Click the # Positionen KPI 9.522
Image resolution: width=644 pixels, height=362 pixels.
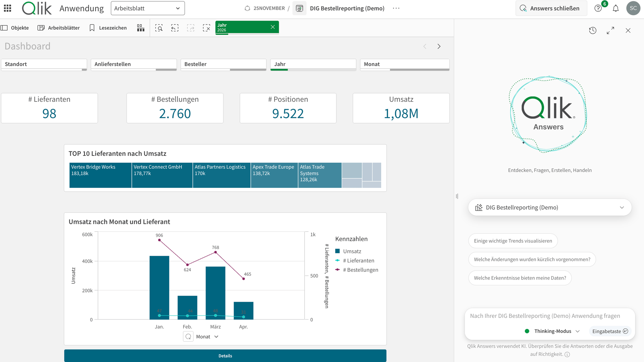point(288,113)
